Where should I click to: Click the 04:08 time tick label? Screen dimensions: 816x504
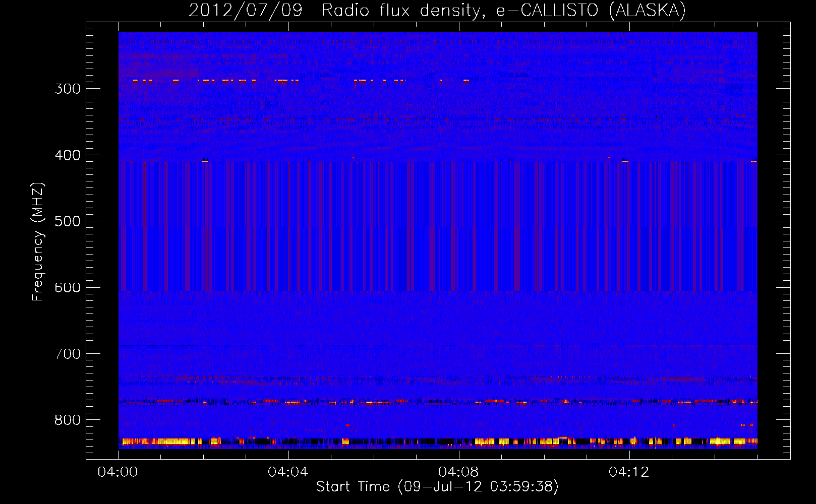458,472
